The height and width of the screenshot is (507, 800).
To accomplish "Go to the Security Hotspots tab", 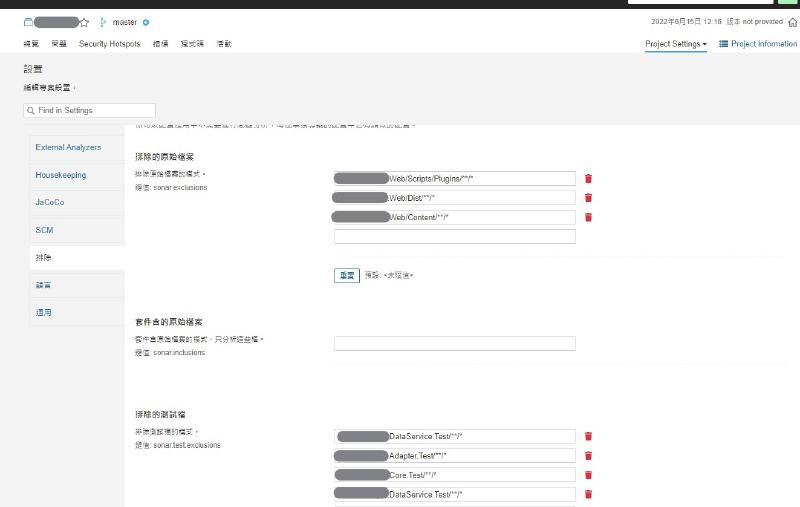I will [x=110, y=44].
